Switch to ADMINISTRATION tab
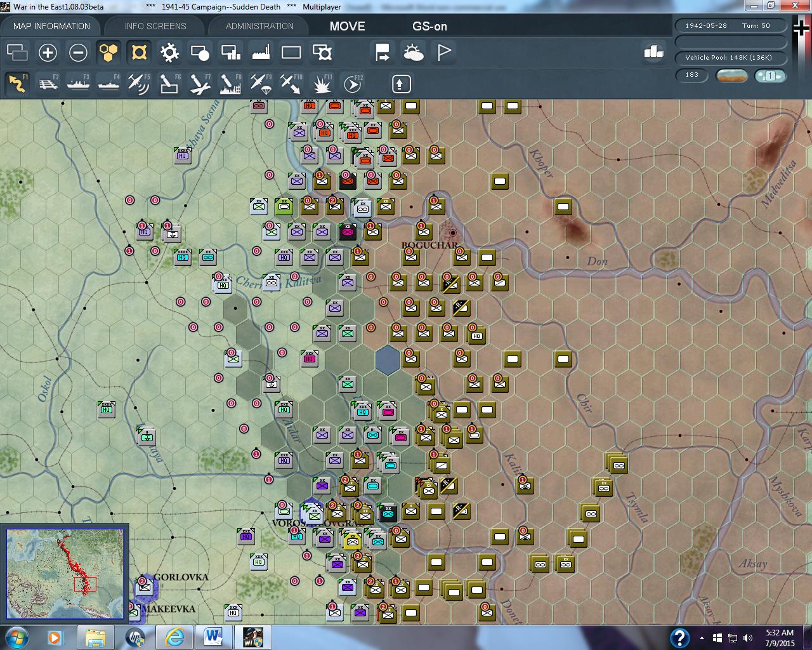Screen dimensions: 812x650 tap(259, 26)
